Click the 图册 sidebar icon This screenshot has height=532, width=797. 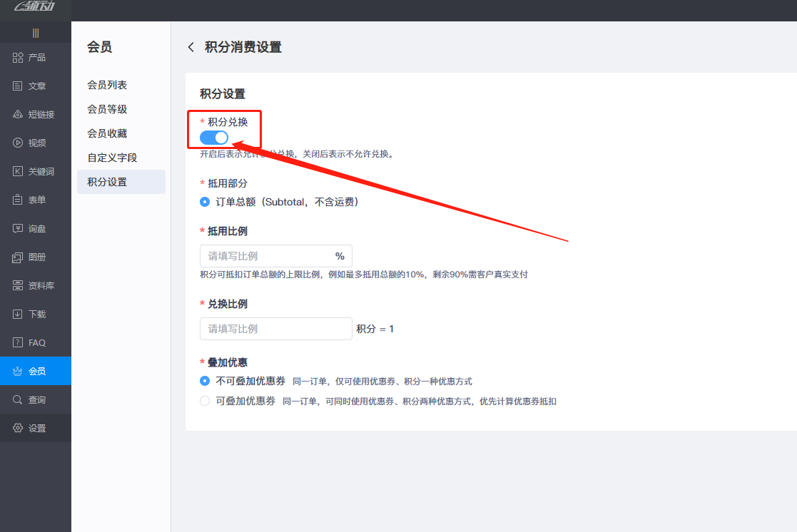36,257
